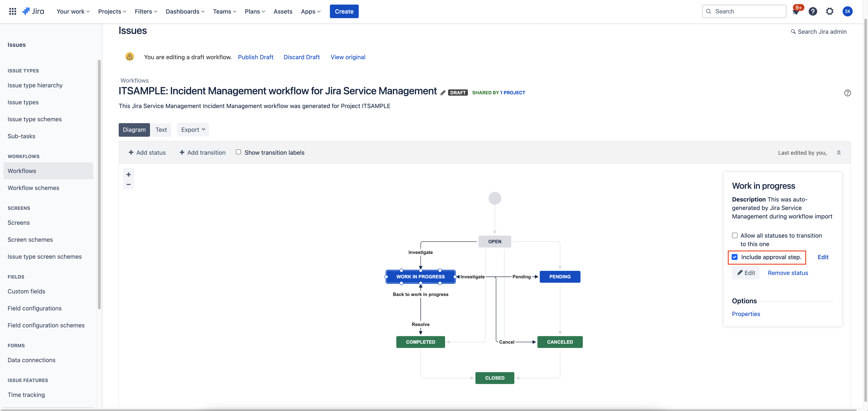Viewport: 868px width, 411px height.
Task: Open the settings gear icon
Action: (830, 12)
